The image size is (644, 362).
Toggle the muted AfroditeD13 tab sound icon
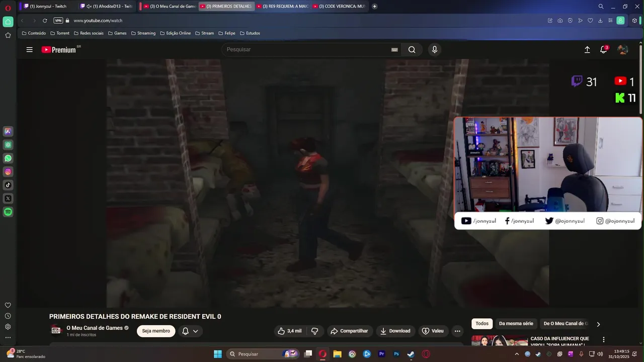89,6
